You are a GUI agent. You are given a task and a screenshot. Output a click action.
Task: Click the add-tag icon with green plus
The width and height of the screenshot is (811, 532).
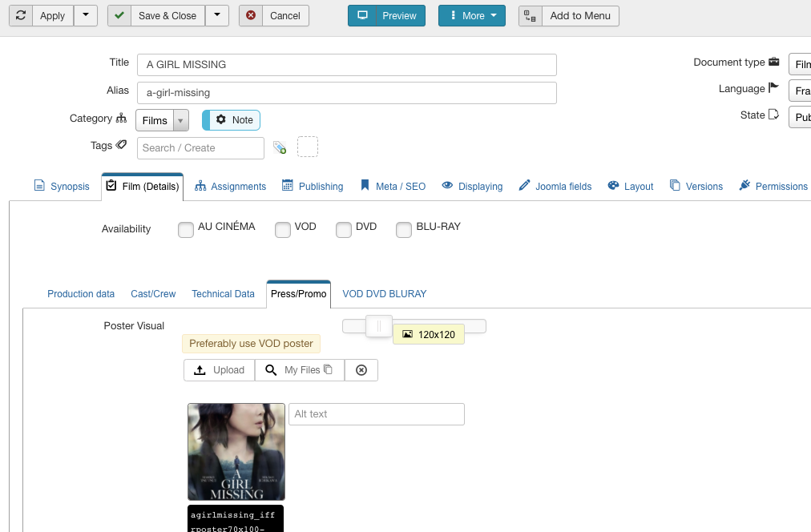pos(280,148)
